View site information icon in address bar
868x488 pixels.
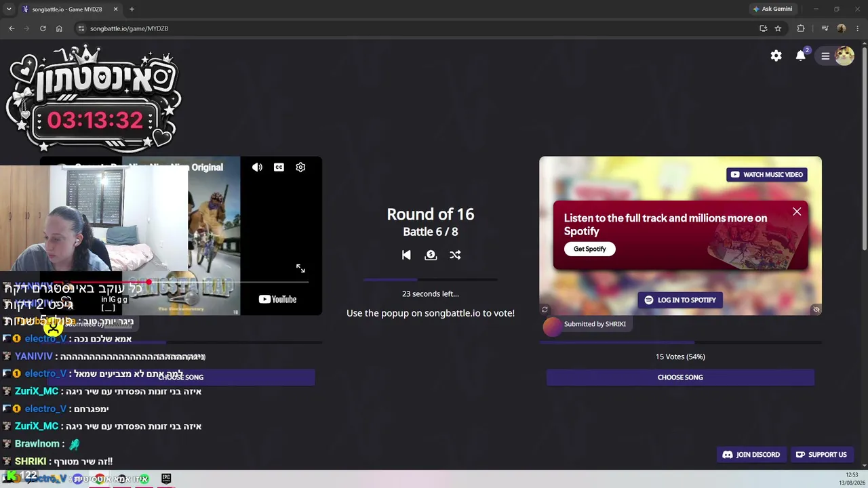coord(81,28)
